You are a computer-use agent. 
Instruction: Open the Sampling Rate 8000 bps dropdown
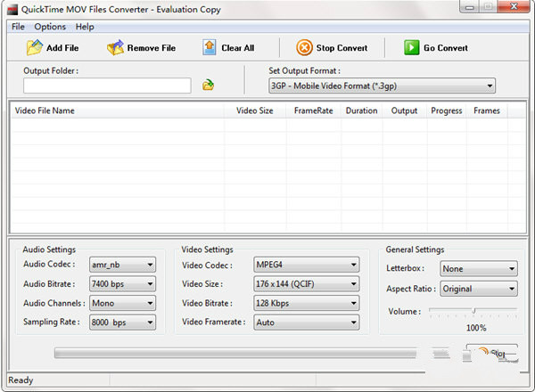(122, 323)
